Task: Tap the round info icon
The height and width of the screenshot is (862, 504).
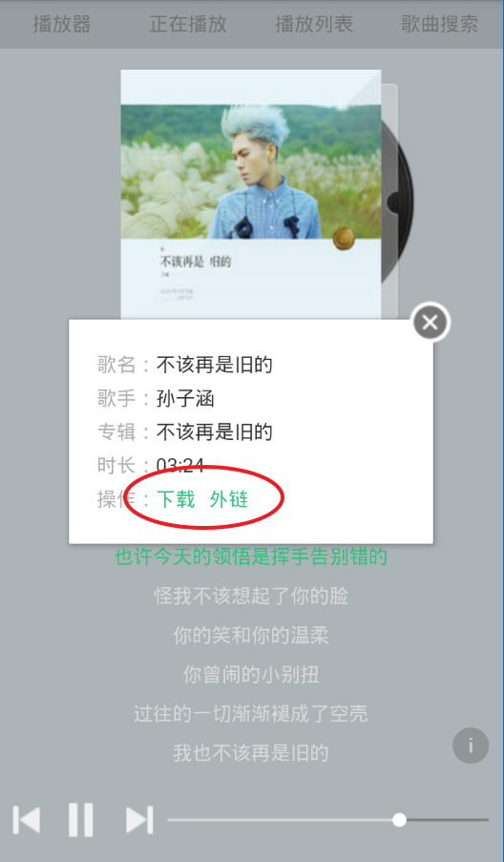Action: pos(471,746)
